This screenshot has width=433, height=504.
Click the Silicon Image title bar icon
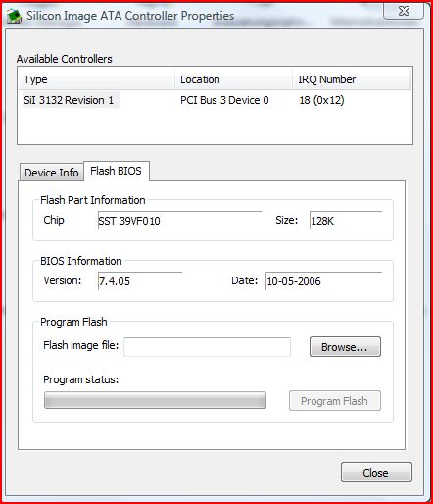[x=14, y=16]
